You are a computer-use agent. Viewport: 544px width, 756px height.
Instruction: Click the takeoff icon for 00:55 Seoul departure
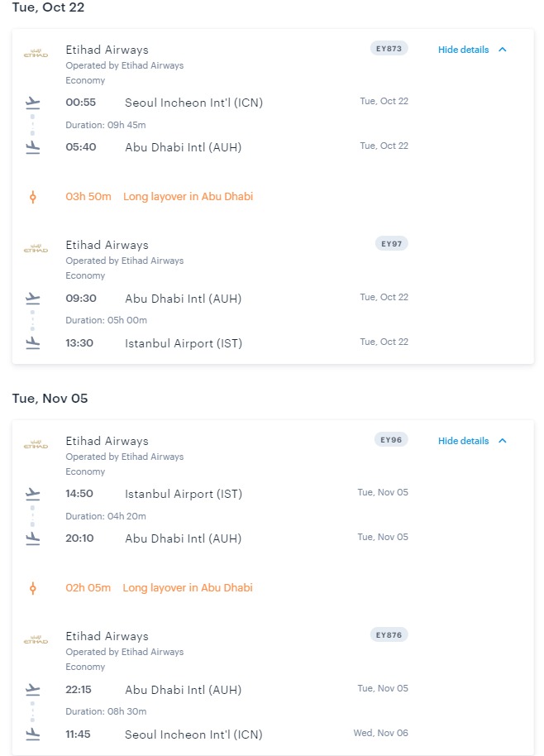pyautogui.click(x=33, y=103)
